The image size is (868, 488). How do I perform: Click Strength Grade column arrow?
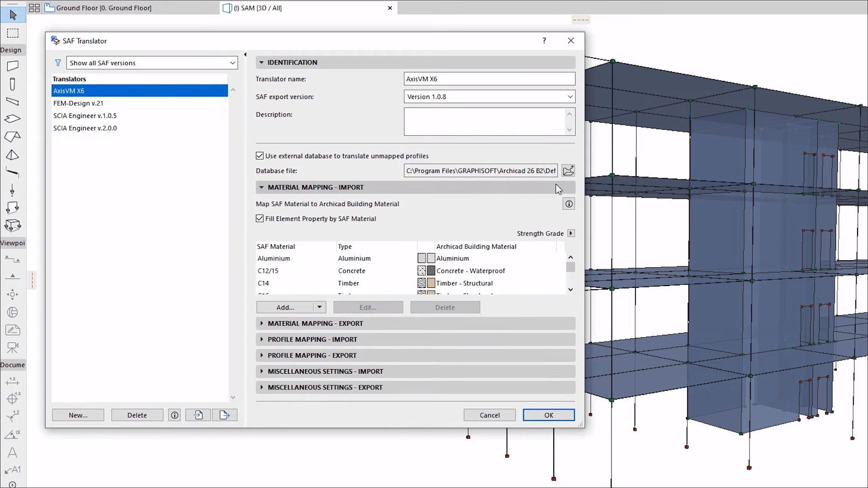tap(571, 233)
